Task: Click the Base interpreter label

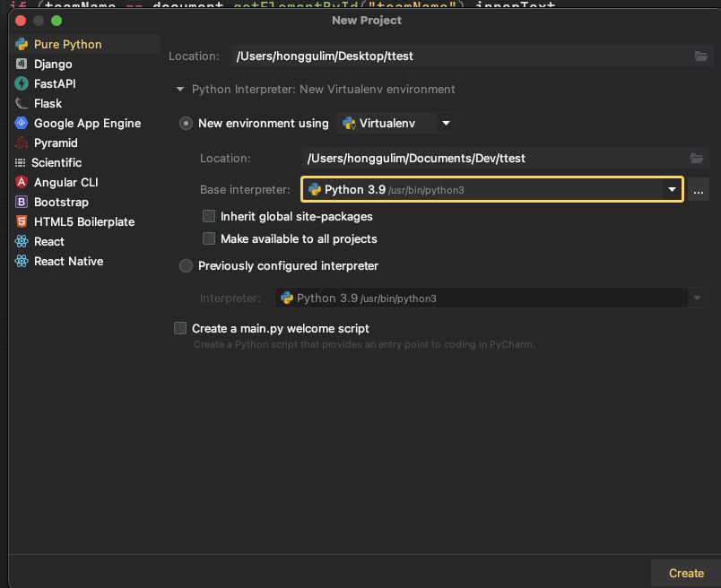Action: pyautogui.click(x=245, y=189)
